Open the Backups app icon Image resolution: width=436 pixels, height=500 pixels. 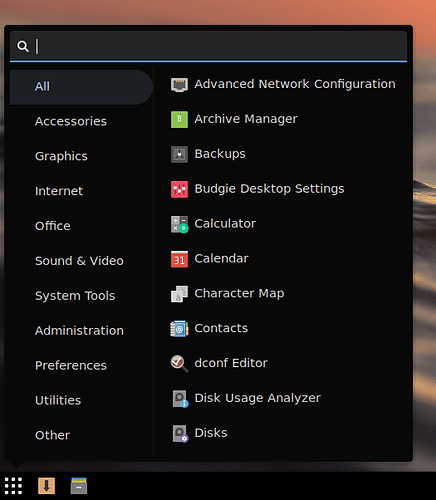pos(179,154)
